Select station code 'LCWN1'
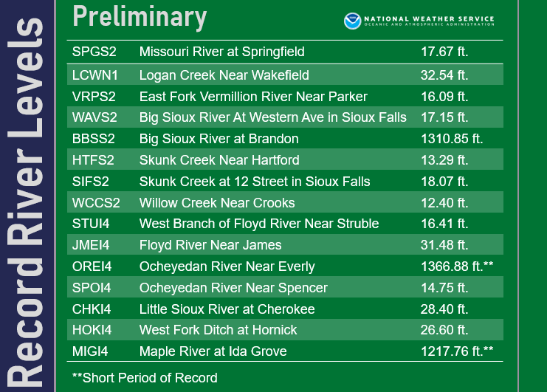The height and width of the screenshot is (392, 547). [95, 75]
